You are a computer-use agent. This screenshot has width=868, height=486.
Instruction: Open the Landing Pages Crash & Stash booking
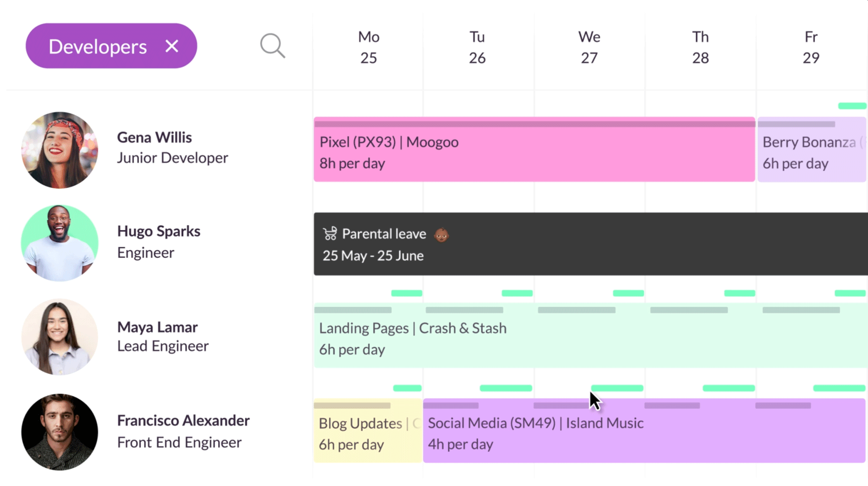[591, 335]
